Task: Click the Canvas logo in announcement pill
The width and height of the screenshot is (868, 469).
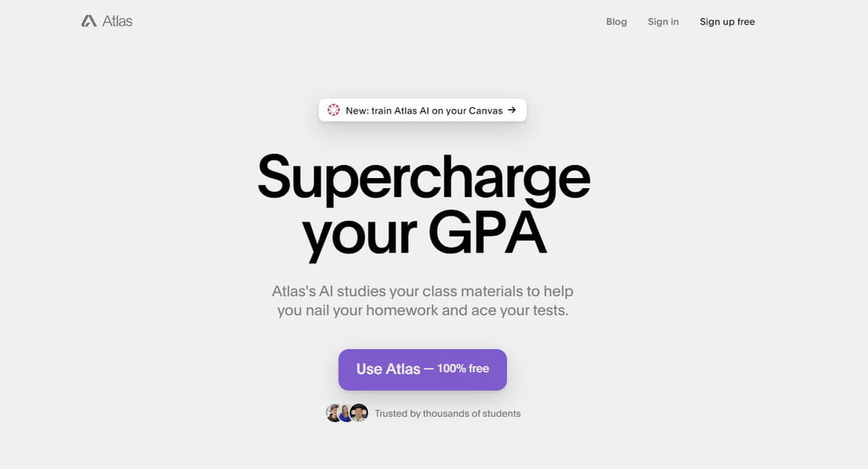Action: point(333,110)
